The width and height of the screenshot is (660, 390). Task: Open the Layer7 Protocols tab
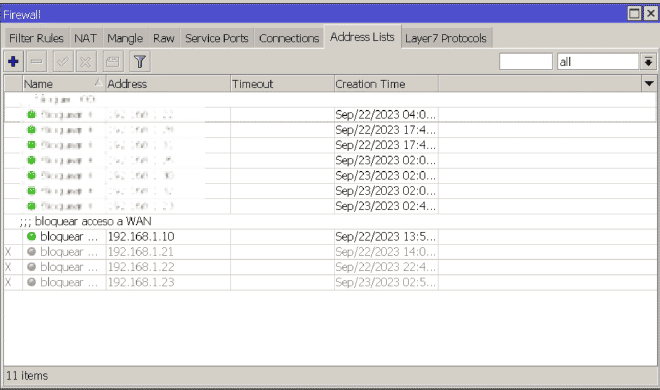pyautogui.click(x=446, y=38)
